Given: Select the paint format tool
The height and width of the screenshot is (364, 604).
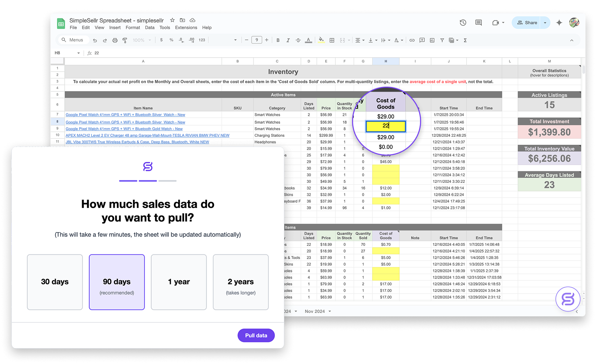Looking at the screenshot, I should 125,40.
